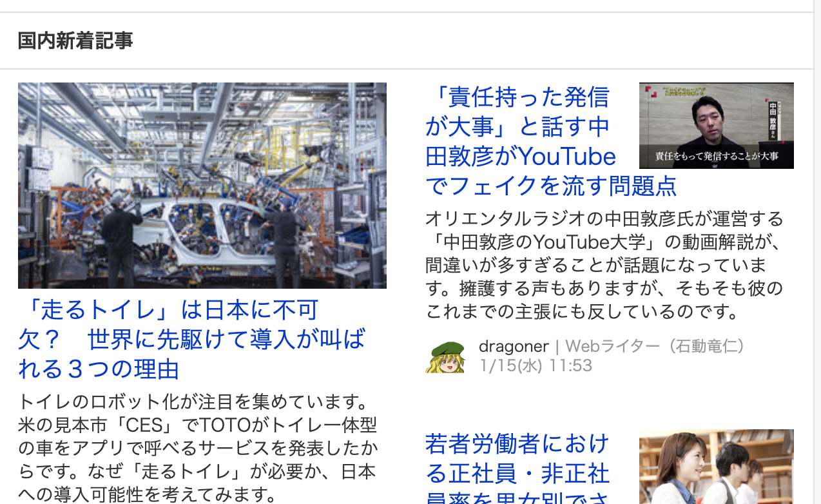Click the オリエンタルラジオ article summary paragraph
Viewport: 821px width, 504px height.
coord(604,266)
